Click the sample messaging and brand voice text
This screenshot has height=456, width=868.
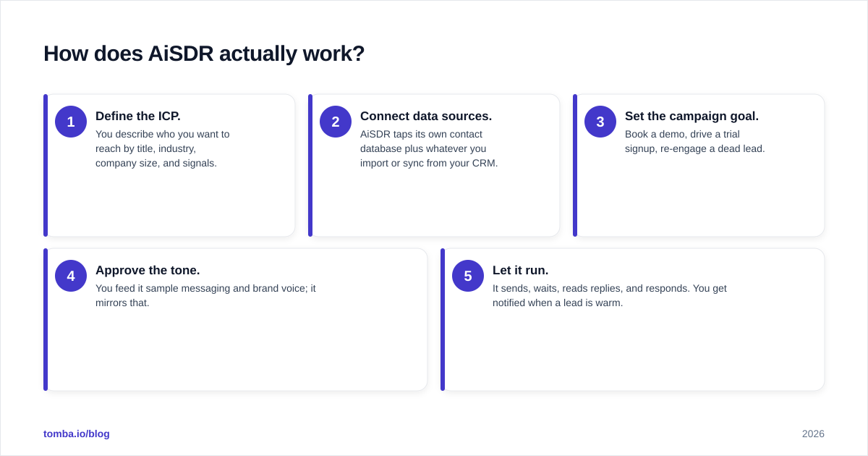point(205,295)
